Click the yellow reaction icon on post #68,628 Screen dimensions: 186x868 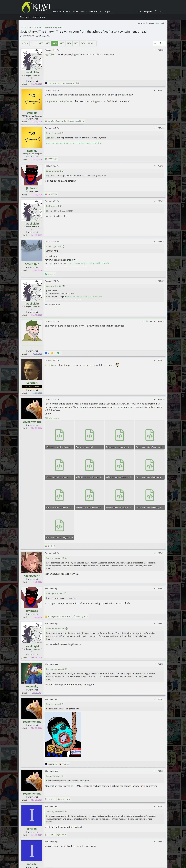tap(52, 353)
